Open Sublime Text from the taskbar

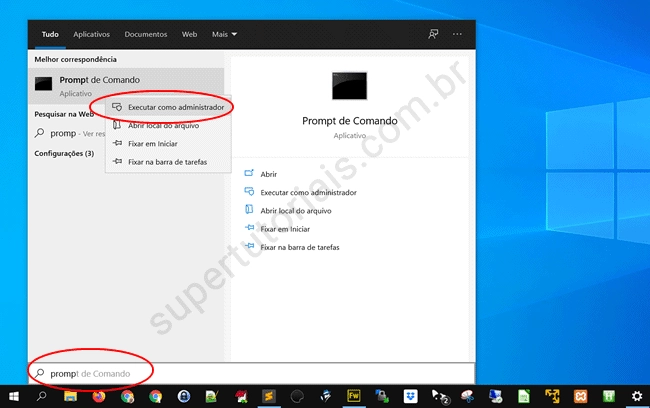pos(268,396)
